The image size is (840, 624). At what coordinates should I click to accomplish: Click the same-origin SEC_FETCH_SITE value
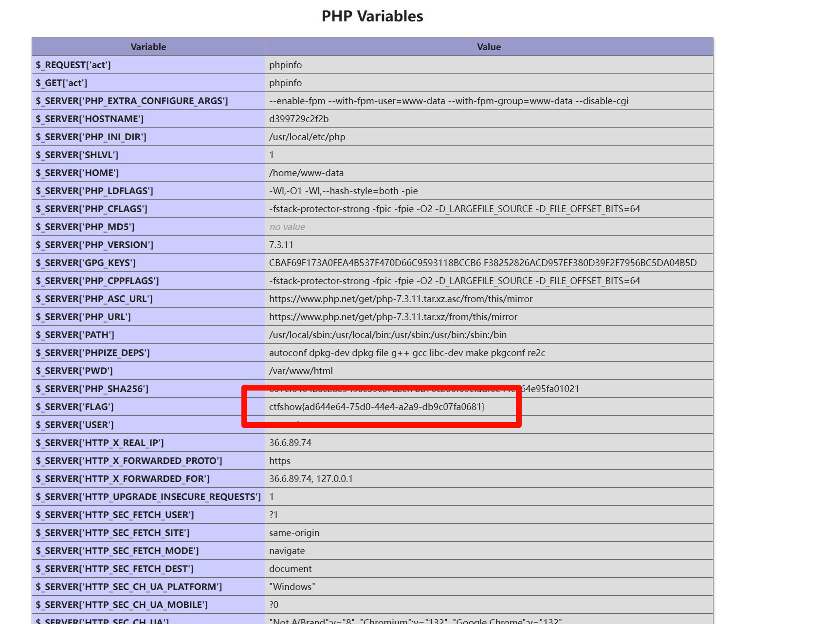[x=294, y=533]
